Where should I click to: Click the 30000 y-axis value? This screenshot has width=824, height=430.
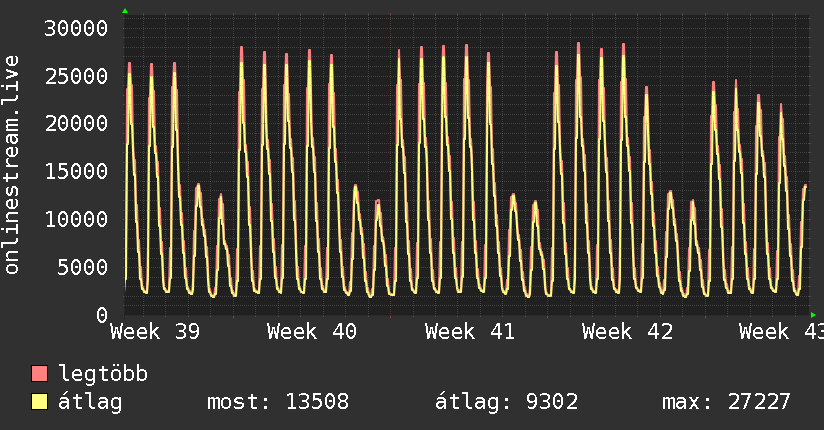pos(76,28)
